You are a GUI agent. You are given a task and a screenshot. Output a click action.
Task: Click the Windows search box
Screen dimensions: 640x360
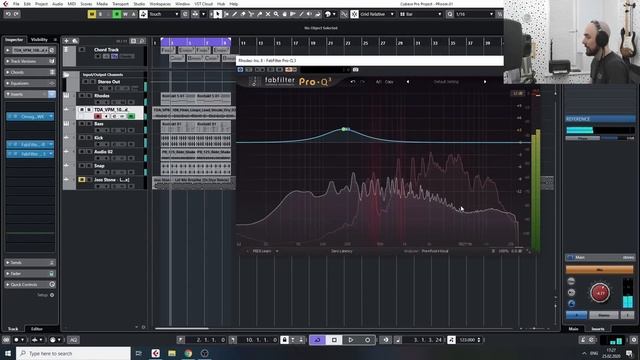73,353
